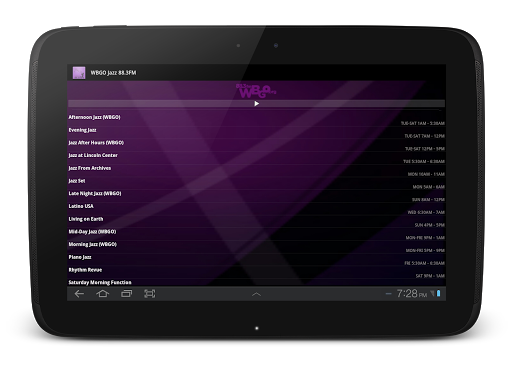Expand the upward chevron in navigation bar
Viewport: 512px width, 369px height.
click(x=256, y=294)
